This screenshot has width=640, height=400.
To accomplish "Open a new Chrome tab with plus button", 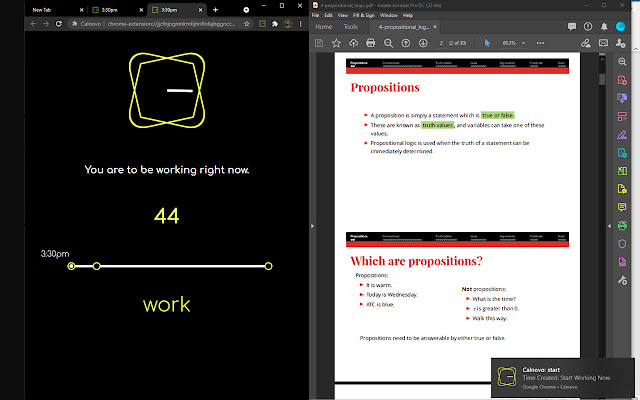I will tap(216, 8).
